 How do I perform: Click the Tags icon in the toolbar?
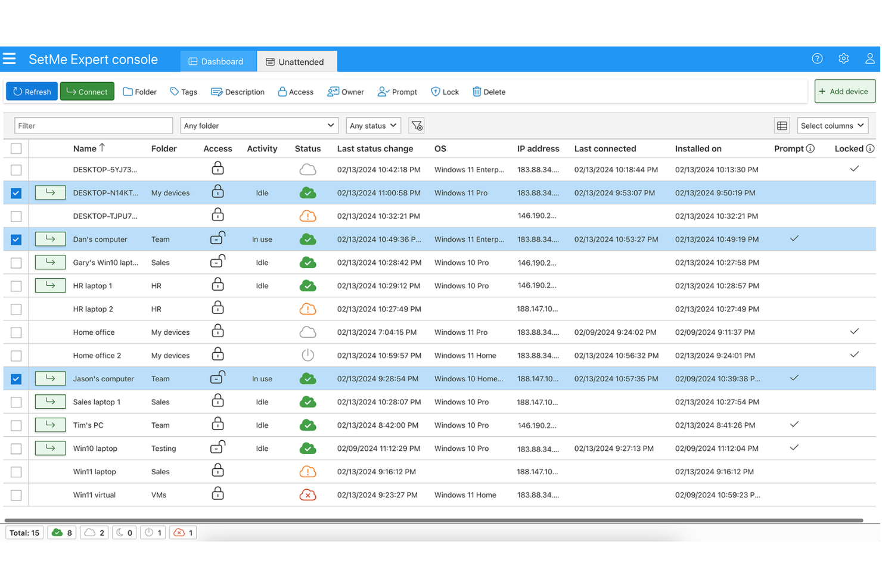pyautogui.click(x=173, y=91)
